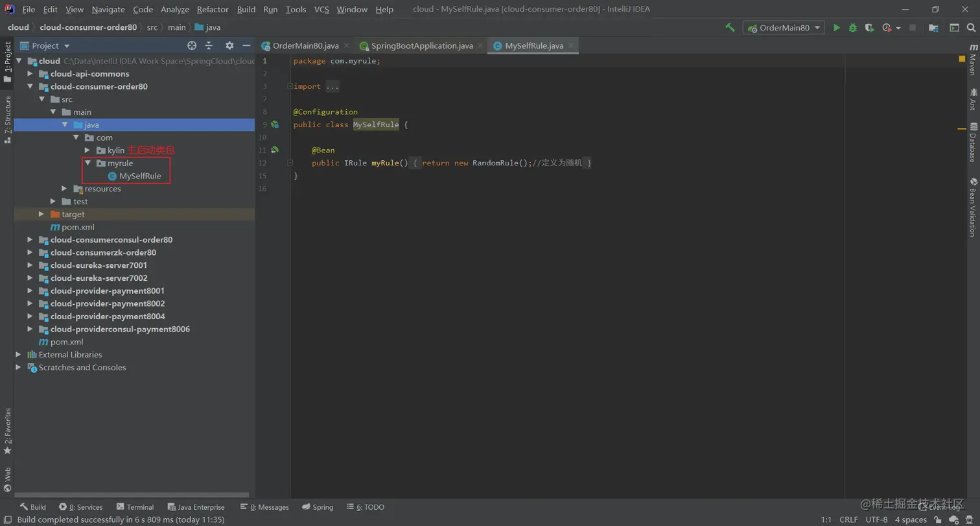The height and width of the screenshot is (526, 980).
Task: Open the Web side panel
Action: 7,480
